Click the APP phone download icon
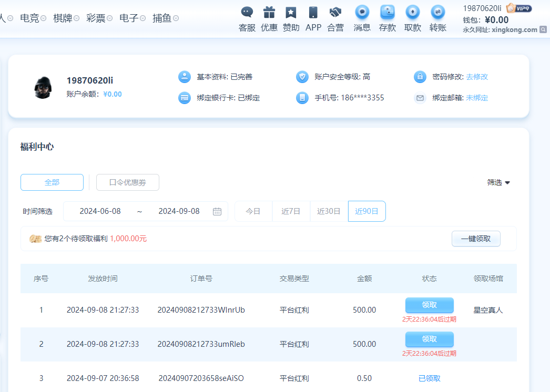This screenshot has width=550, height=392. click(x=313, y=13)
